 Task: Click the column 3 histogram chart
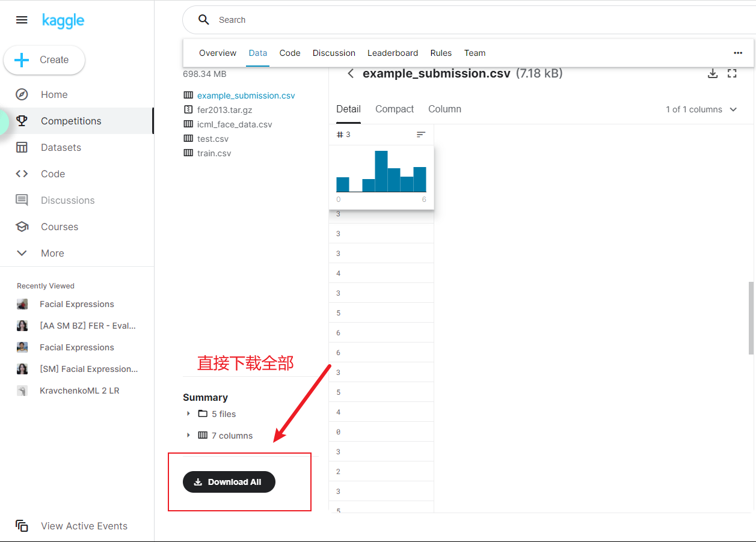[381, 172]
